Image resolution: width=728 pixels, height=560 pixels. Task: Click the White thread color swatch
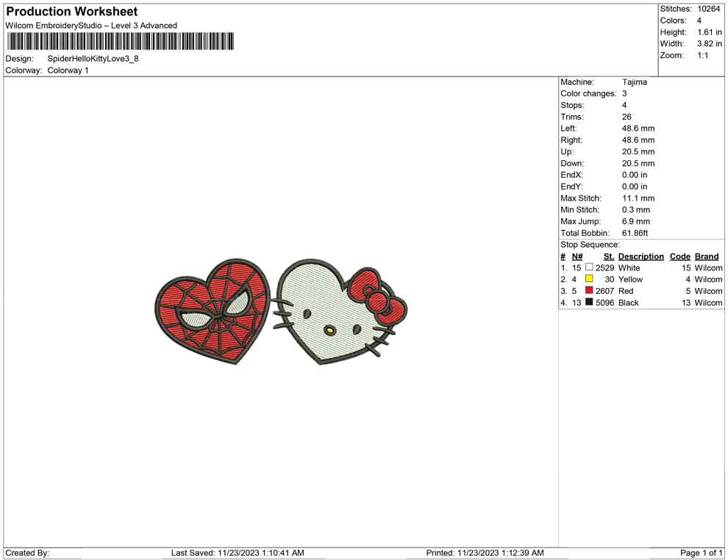(589, 268)
